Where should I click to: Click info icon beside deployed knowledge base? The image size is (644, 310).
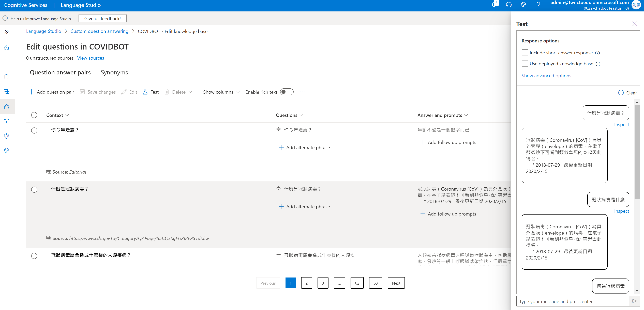pos(598,64)
